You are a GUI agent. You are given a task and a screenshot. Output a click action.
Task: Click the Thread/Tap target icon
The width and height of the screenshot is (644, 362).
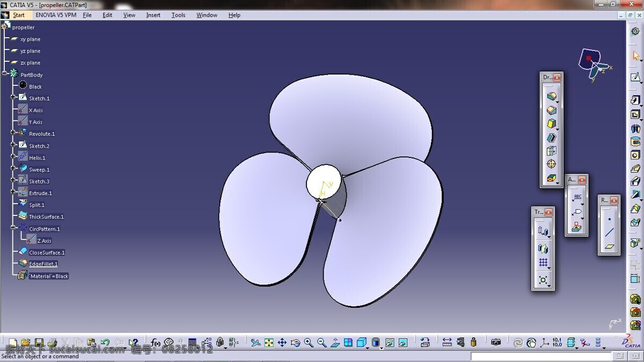point(551,164)
